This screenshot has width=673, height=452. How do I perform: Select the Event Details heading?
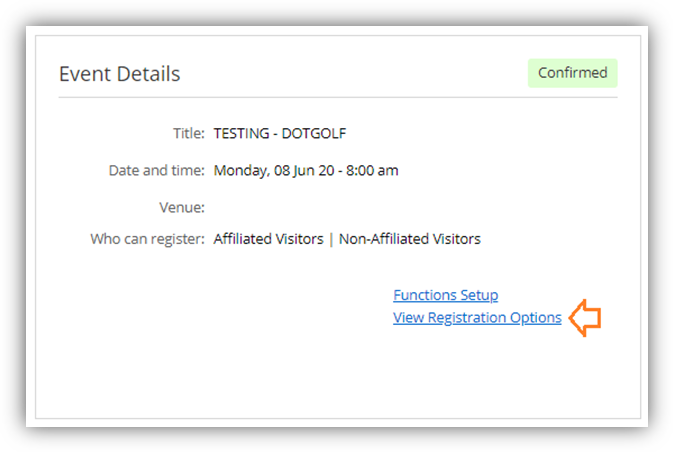point(120,74)
